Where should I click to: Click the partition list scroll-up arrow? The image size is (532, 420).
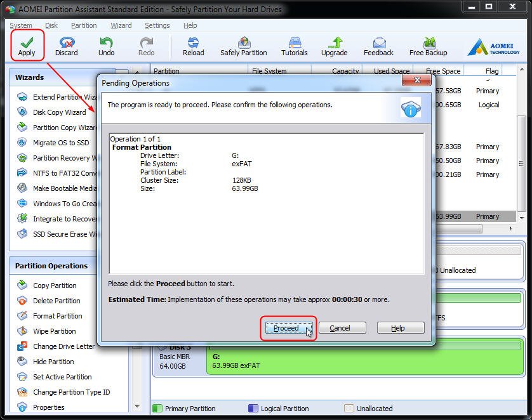click(x=522, y=69)
